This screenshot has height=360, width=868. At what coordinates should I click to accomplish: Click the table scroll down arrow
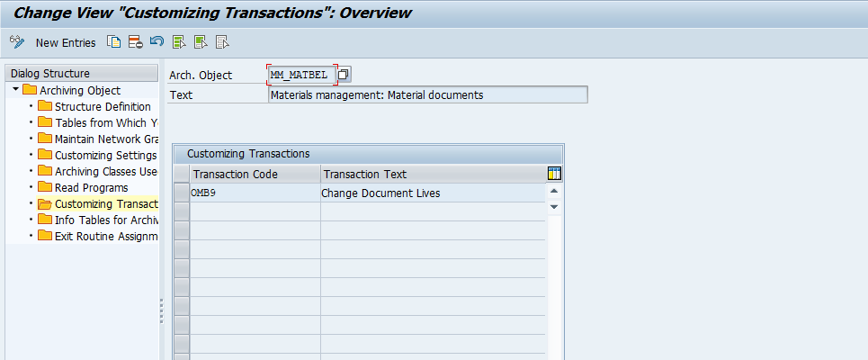click(x=554, y=207)
